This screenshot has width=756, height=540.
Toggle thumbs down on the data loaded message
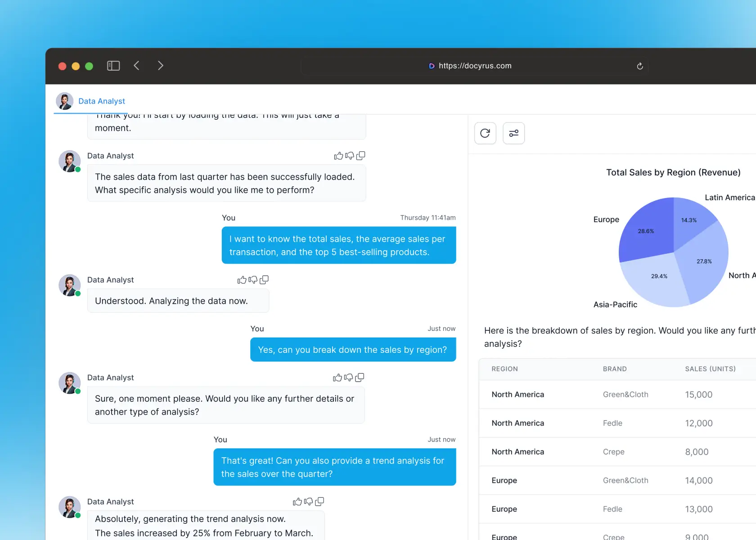pyautogui.click(x=349, y=156)
